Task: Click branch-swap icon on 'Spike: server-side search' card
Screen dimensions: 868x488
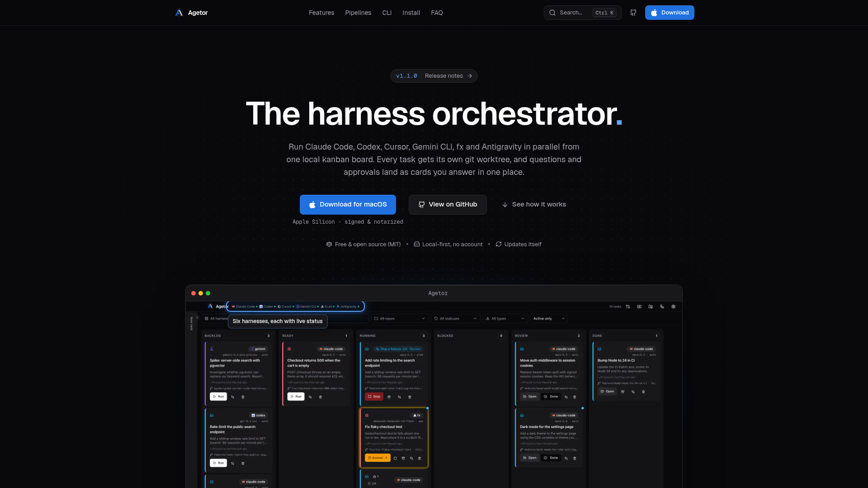Action: [232, 397]
